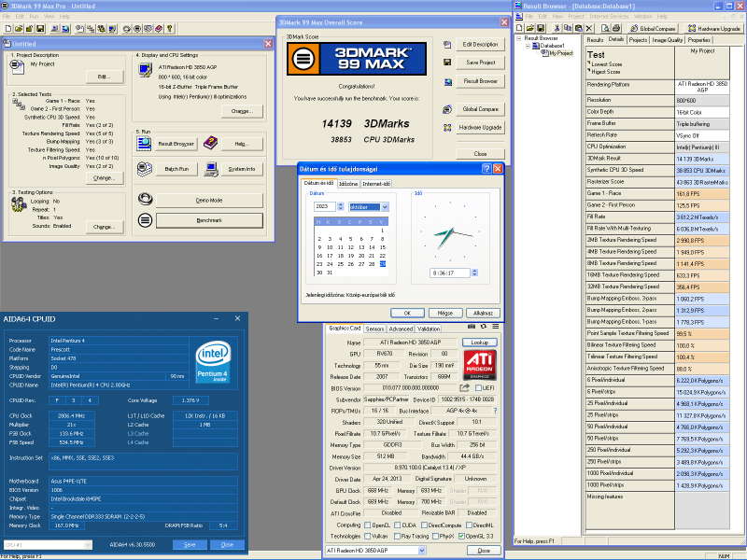Collapse Database1 tree node

click(528, 46)
